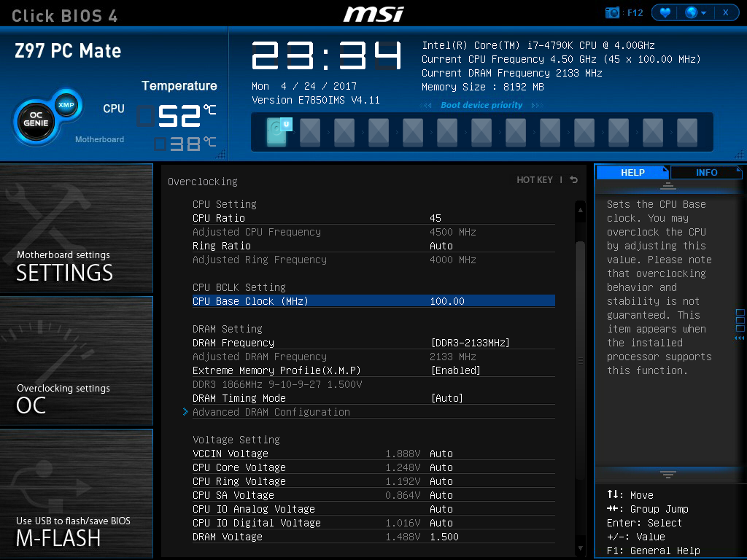Click the clock display 23:34
747x560 pixels.
tap(327, 55)
